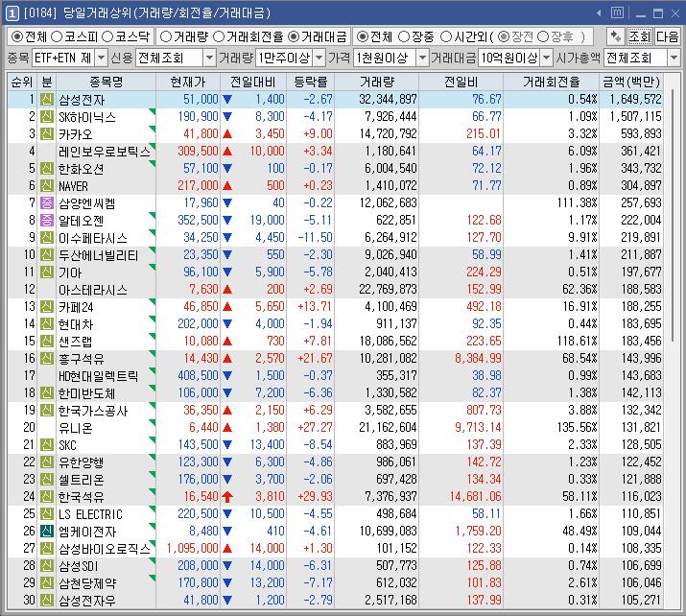The height and width of the screenshot is (616, 686).
Task: Click the boxed m icon in title bar
Action: click(617, 12)
